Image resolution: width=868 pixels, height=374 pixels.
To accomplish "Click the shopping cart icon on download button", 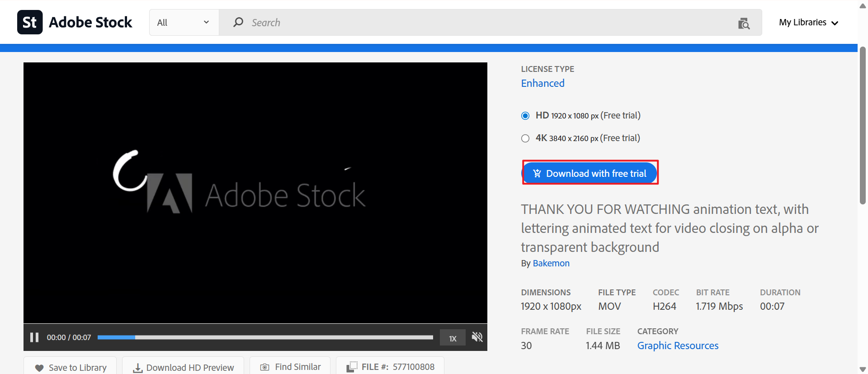I will click(537, 173).
